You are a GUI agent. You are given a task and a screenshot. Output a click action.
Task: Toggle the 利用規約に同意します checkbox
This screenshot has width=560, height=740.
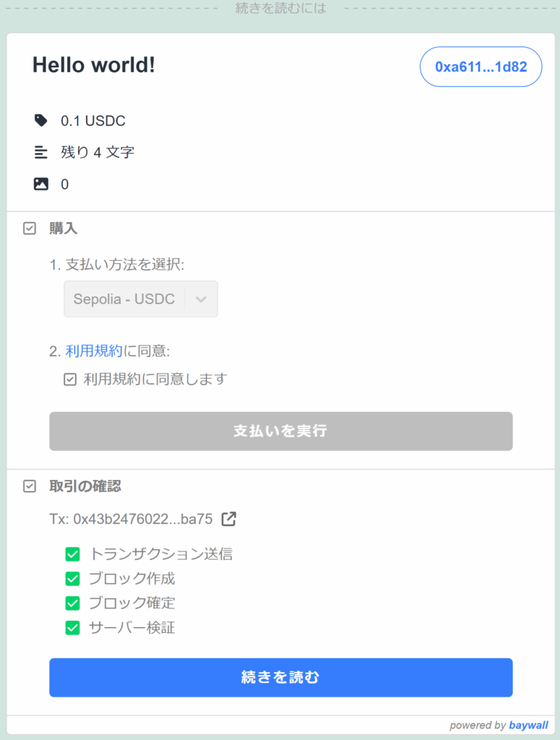tap(70, 379)
